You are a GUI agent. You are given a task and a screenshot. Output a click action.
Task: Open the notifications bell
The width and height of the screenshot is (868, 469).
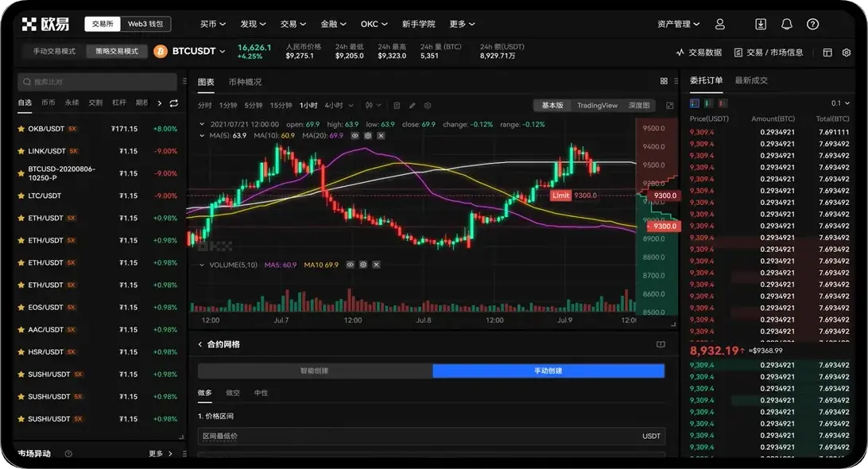787,24
